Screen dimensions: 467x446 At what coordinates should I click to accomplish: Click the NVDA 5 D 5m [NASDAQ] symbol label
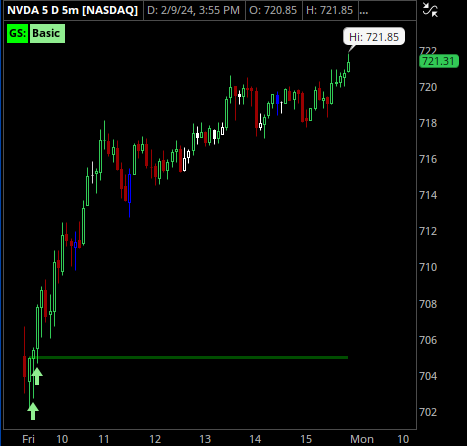[x=72, y=10]
